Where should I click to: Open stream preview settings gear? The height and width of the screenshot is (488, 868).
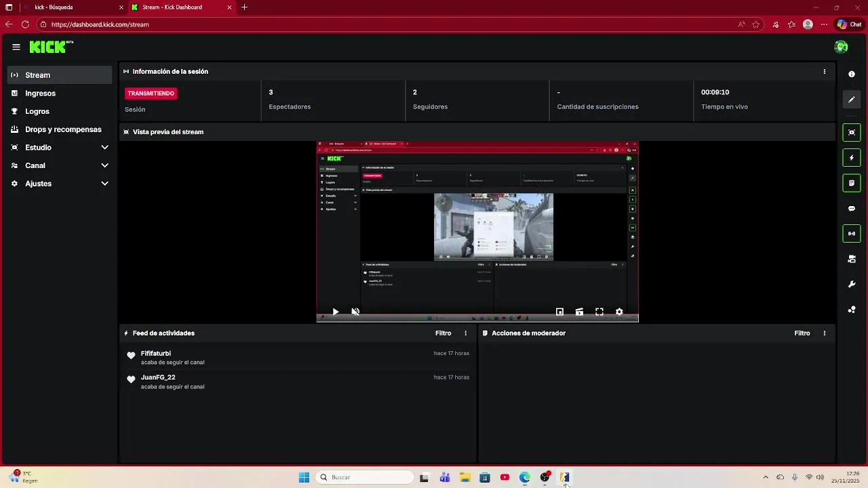click(619, 312)
